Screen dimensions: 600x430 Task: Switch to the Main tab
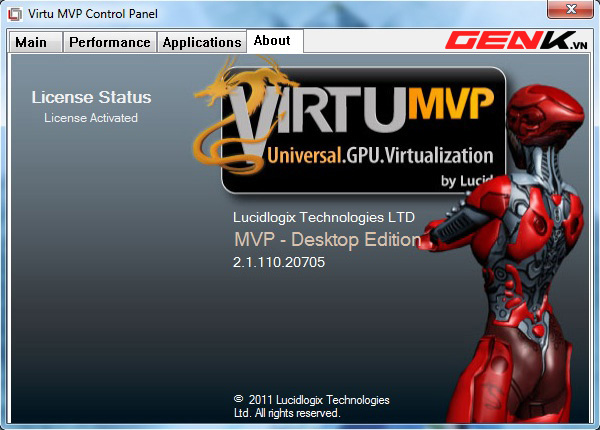pos(35,42)
